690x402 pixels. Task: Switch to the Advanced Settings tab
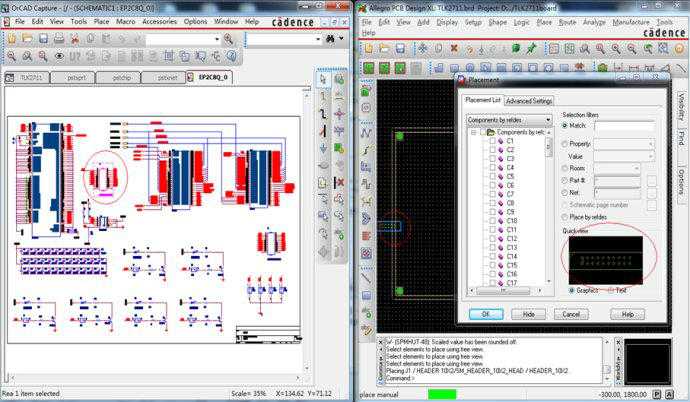(529, 101)
